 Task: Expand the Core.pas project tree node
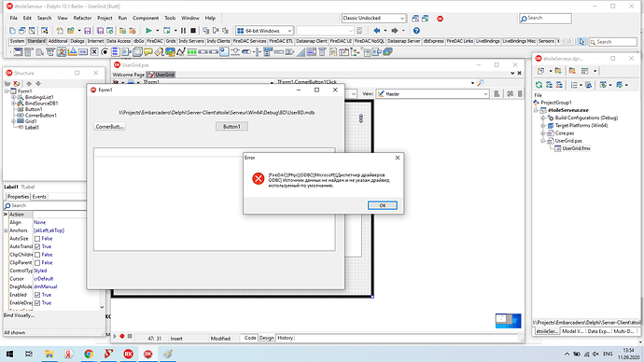coord(542,133)
